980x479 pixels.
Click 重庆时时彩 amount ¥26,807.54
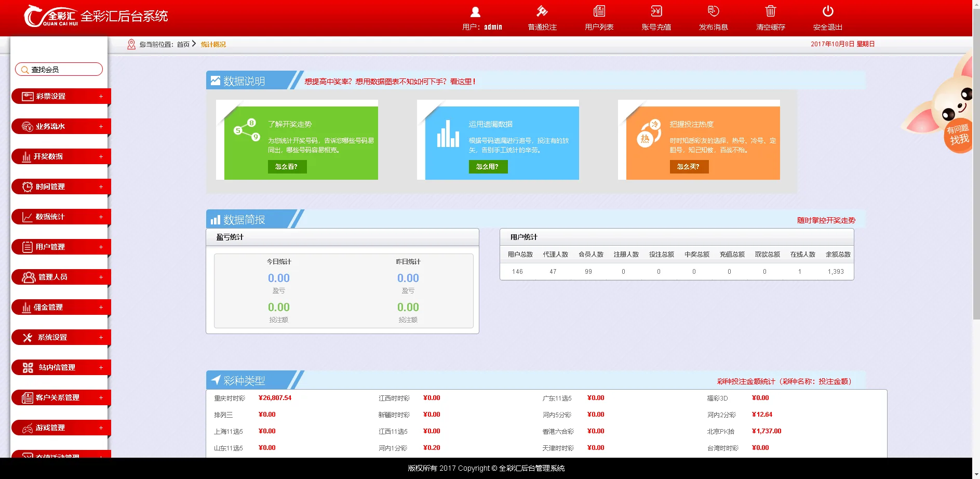[275, 398]
